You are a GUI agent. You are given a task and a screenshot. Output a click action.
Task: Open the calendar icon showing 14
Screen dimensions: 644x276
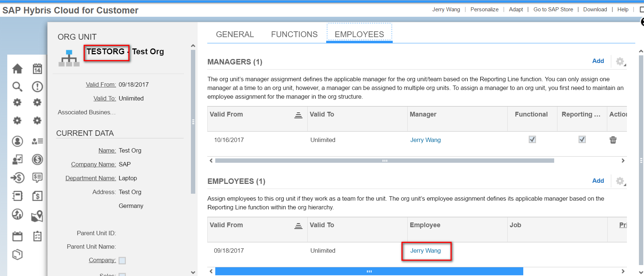[37, 68]
